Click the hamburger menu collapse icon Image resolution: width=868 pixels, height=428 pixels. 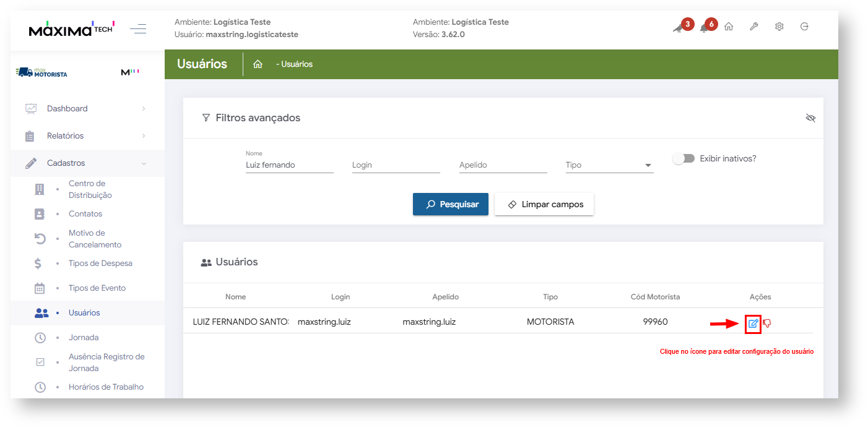(138, 28)
